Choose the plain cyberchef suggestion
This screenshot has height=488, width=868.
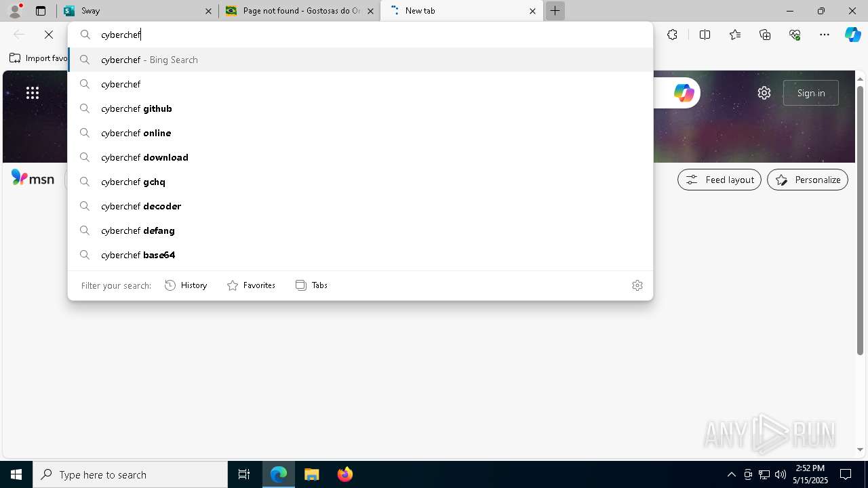pos(360,84)
